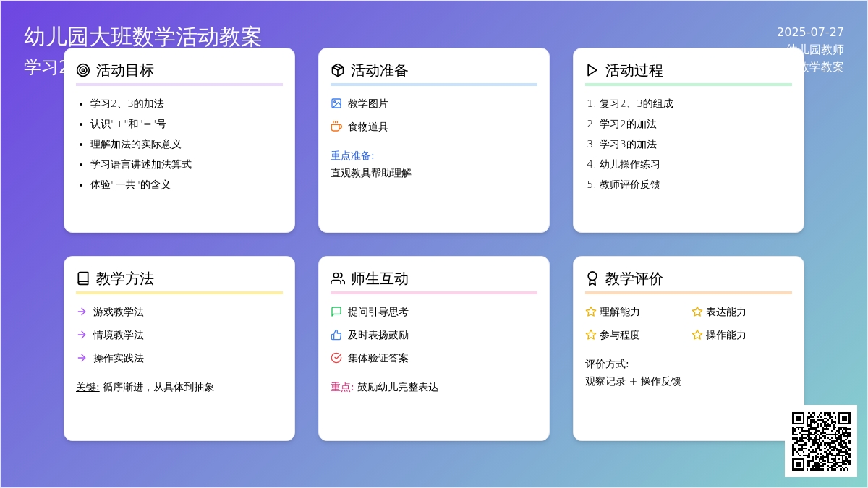868x488 pixels.
Task: Click the 师生互动 card heading
Action: [380, 278]
